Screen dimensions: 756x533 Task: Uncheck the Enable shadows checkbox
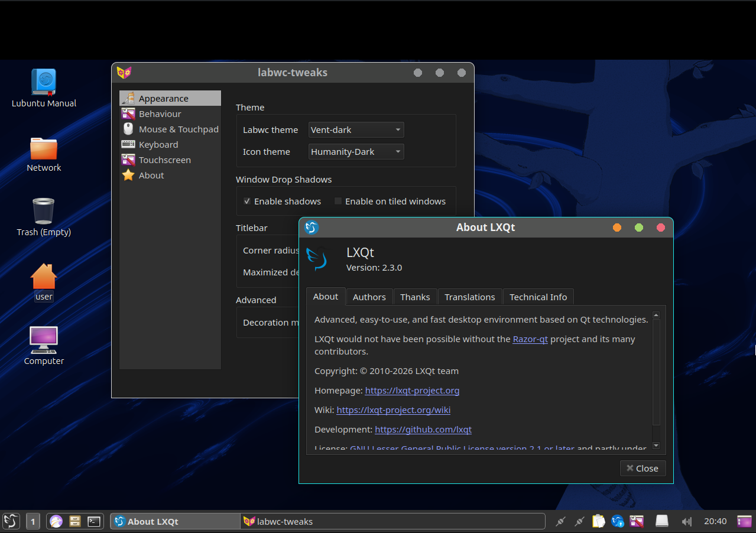pyautogui.click(x=246, y=201)
